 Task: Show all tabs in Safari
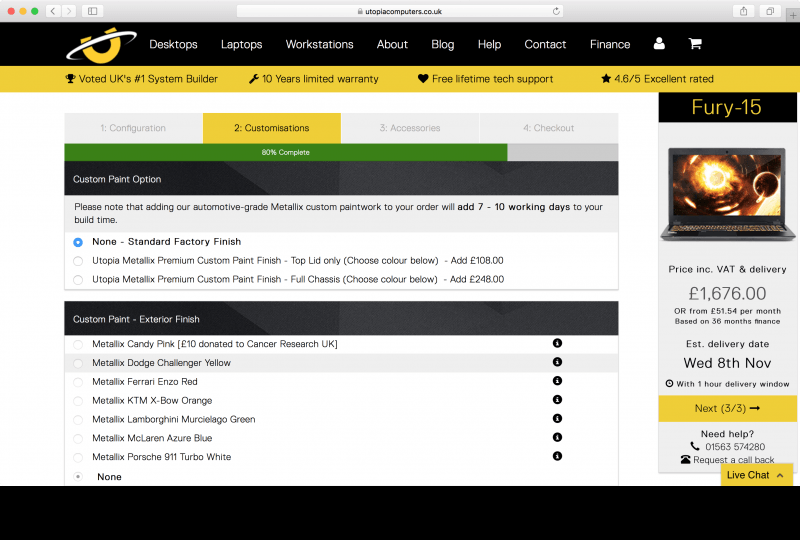coord(770,11)
